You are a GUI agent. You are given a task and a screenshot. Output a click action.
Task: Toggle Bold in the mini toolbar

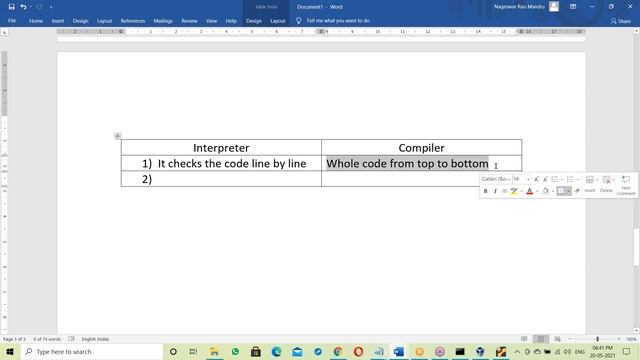point(485,191)
